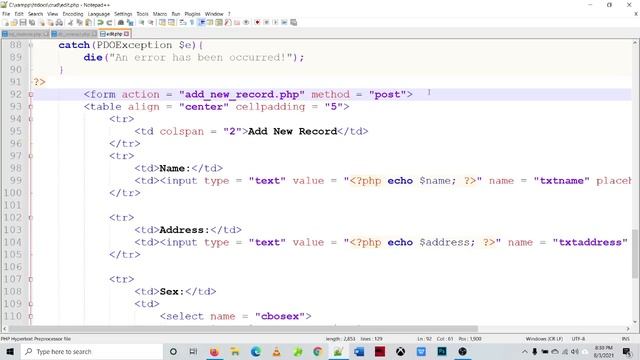The image size is (640, 360).
Task: Collapse the tr fold at line 94
Action: (31, 119)
